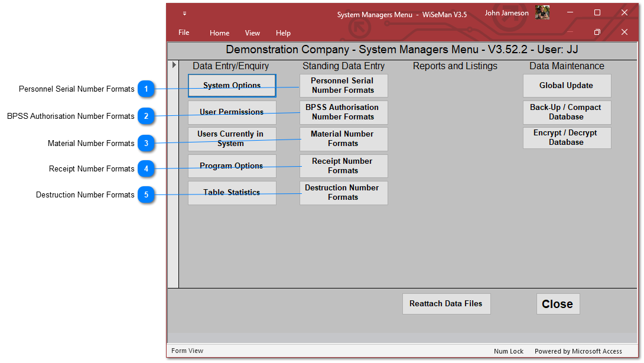Click callout marker number 3
The width and height of the screenshot is (644, 363).
pos(147,143)
